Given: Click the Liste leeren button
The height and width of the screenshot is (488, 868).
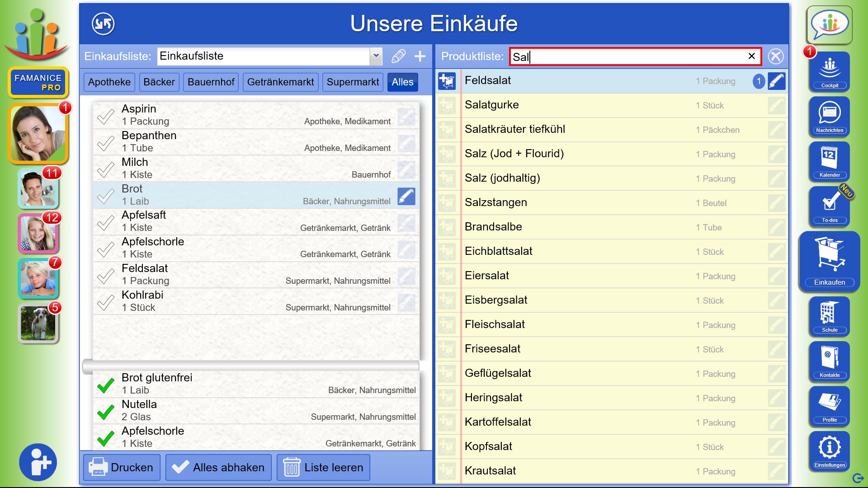Looking at the screenshot, I should pyautogui.click(x=323, y=467).
